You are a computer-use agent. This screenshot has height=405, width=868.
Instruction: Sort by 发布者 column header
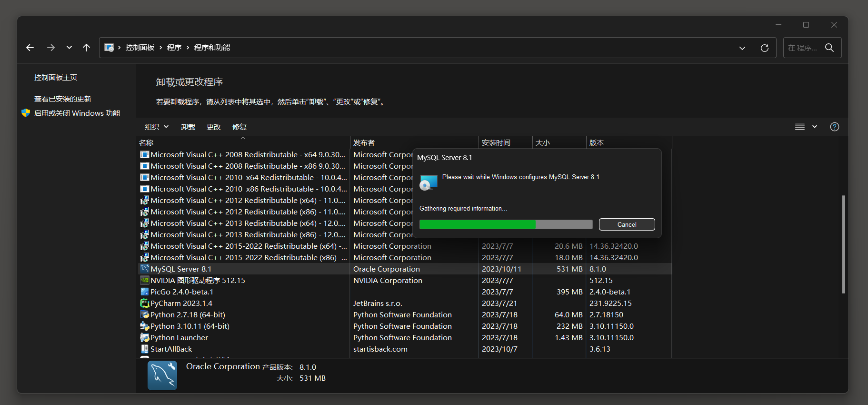[x=414, y=142]
